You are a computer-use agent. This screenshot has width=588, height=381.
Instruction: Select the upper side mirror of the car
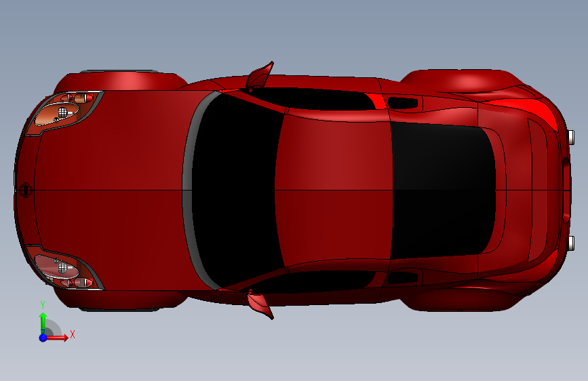pos(260,75)
